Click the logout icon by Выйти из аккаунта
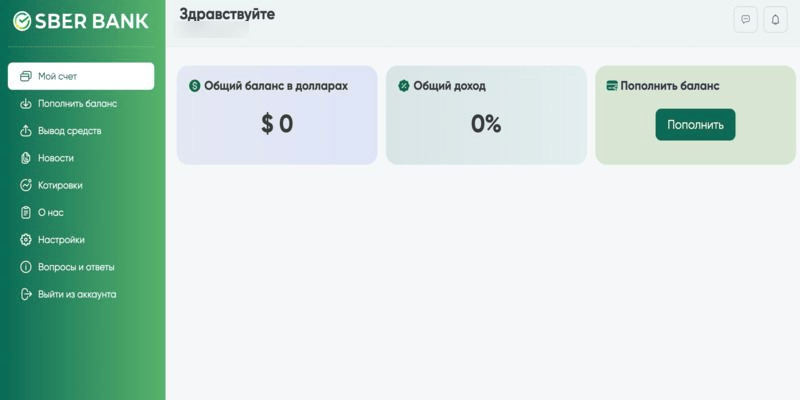 click(26, 294)
